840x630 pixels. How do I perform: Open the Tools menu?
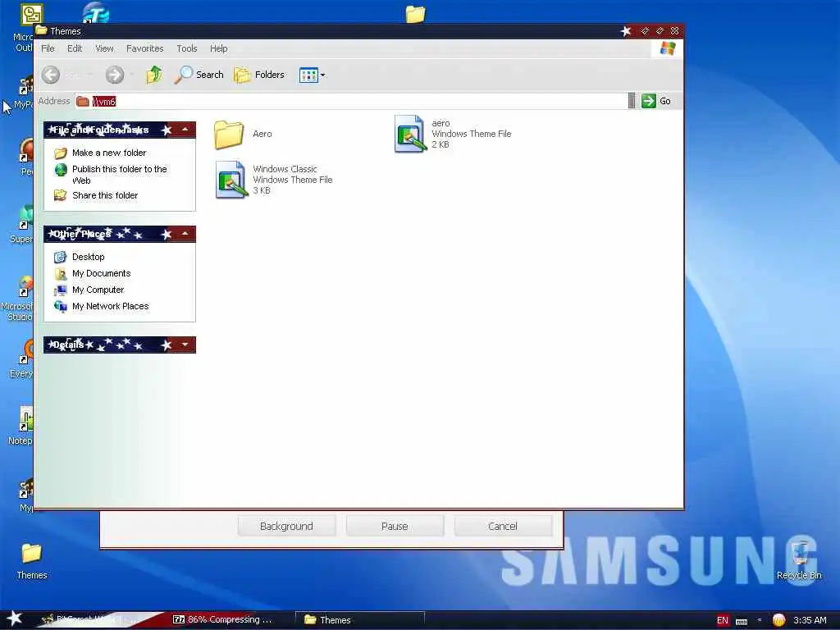(186, 48)
